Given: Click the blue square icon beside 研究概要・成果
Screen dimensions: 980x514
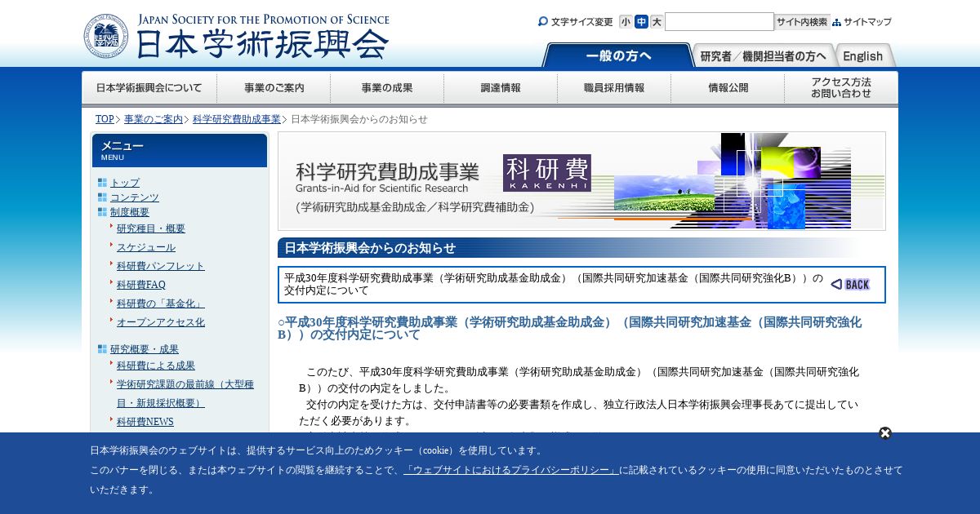Looking at the screenshot, I should [x=102, y=349].
